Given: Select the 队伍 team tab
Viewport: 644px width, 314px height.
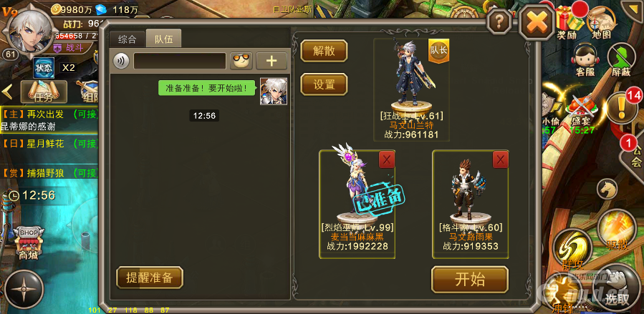Looking at the screenshot, I should click(163, 39).
